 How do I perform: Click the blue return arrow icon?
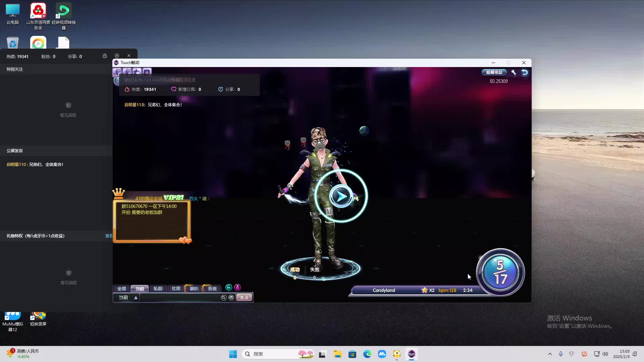pyautogui.click(x=525, y=72)
